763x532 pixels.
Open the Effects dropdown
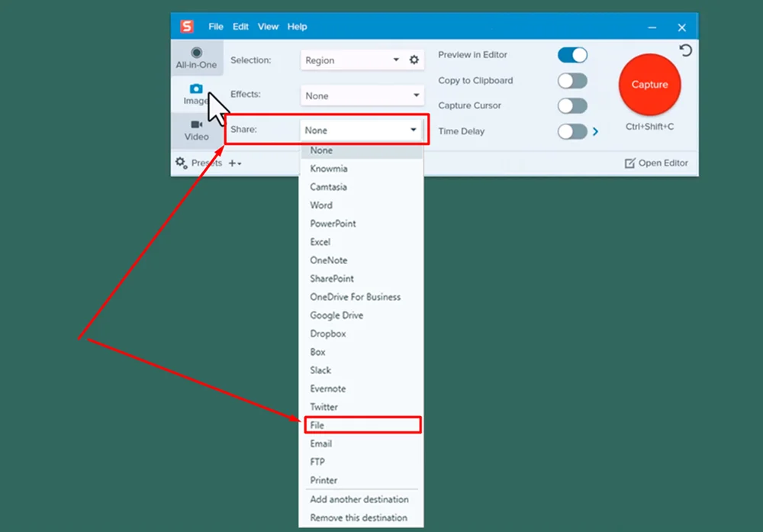click(361, 95)
